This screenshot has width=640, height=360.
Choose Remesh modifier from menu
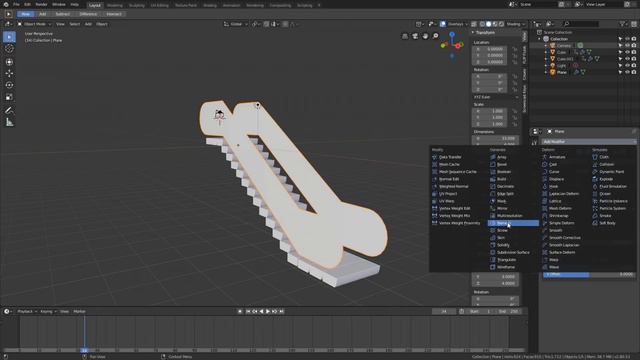click(513, 223)
